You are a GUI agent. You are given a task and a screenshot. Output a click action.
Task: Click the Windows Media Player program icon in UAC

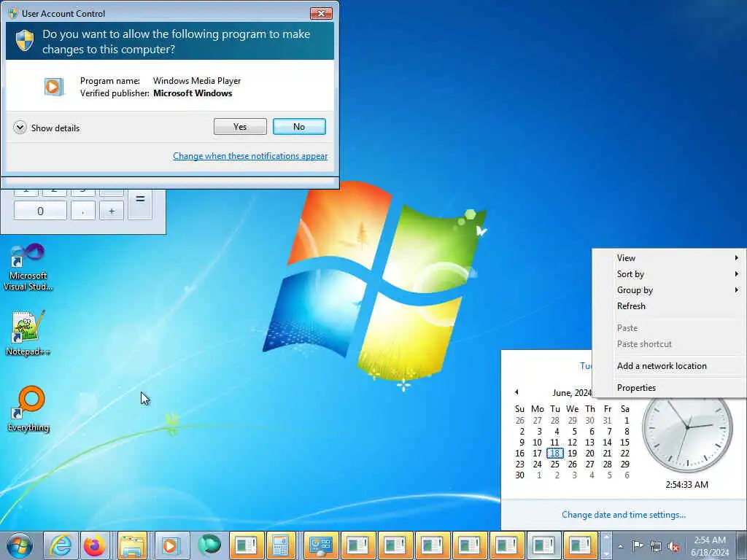[x=53, y=87]
